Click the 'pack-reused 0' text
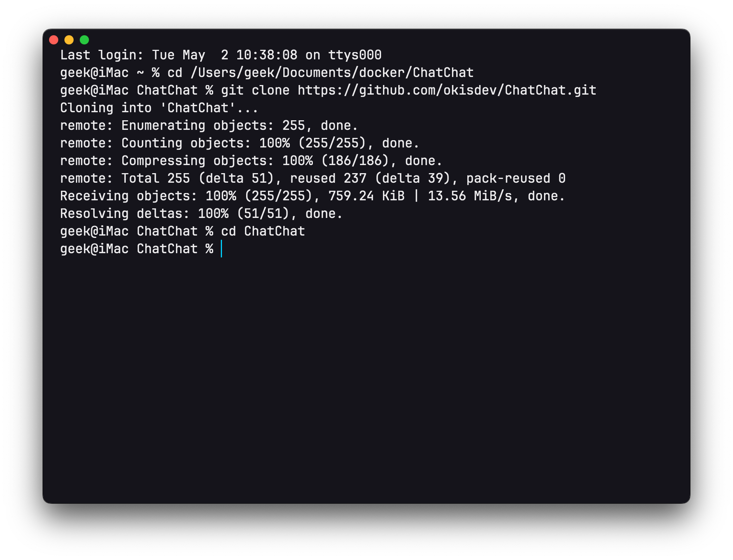Screen dimensions: 733x560 coord(516,178)
